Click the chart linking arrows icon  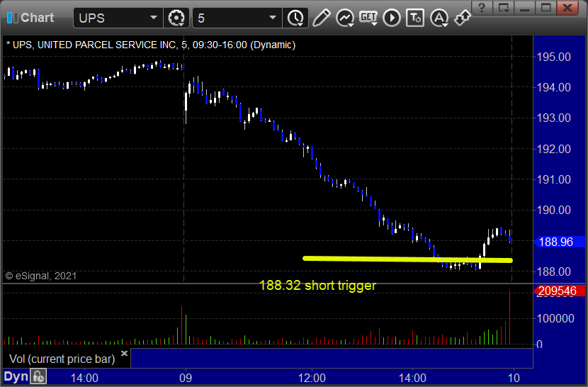(x=462, y=18)
